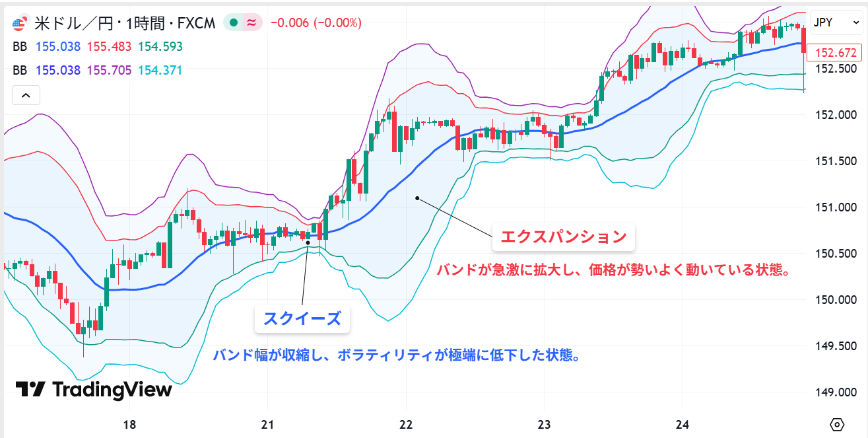Click the 151.000 price axis level
The width and height of the screenshot is (868, 438).
(836, 207)
